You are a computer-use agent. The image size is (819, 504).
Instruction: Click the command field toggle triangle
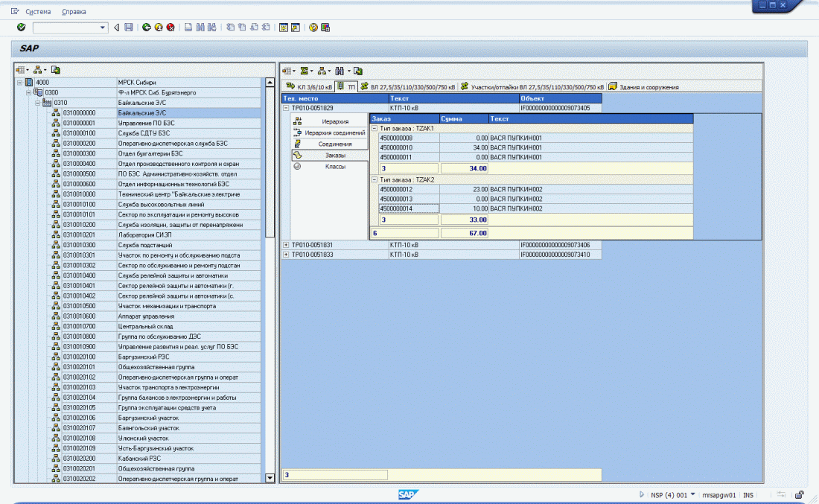116,27
